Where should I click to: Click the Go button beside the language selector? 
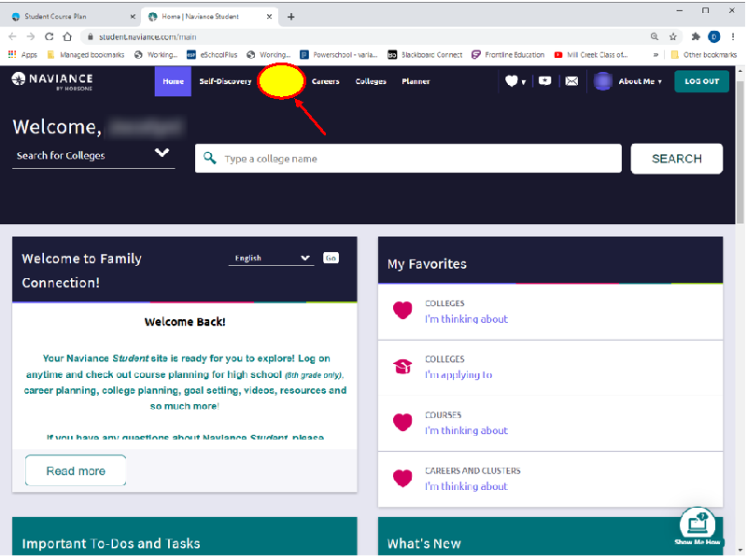coord(331,259)
